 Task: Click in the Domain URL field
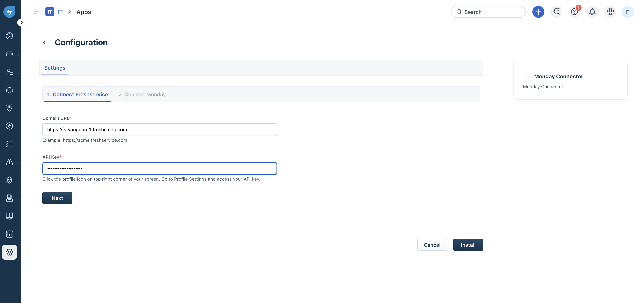click(159, 130)
